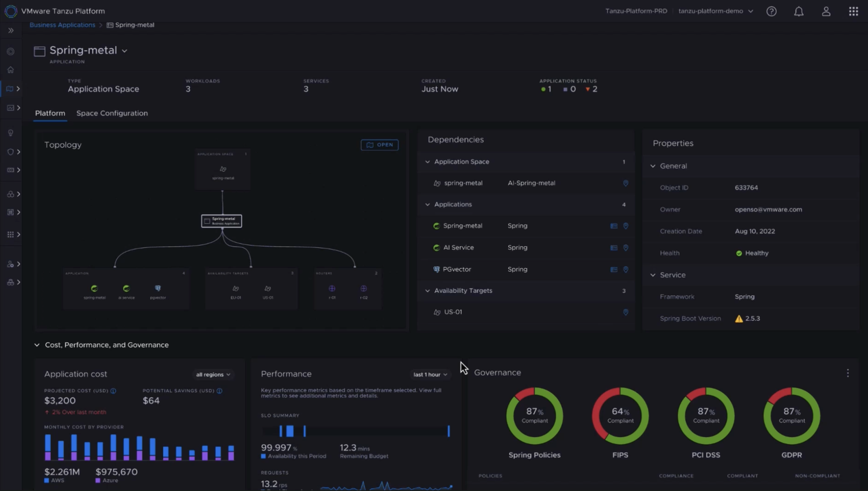868x491 pixels.
Task: Collapse the Service properties section
Action: (x=653, y=275)
